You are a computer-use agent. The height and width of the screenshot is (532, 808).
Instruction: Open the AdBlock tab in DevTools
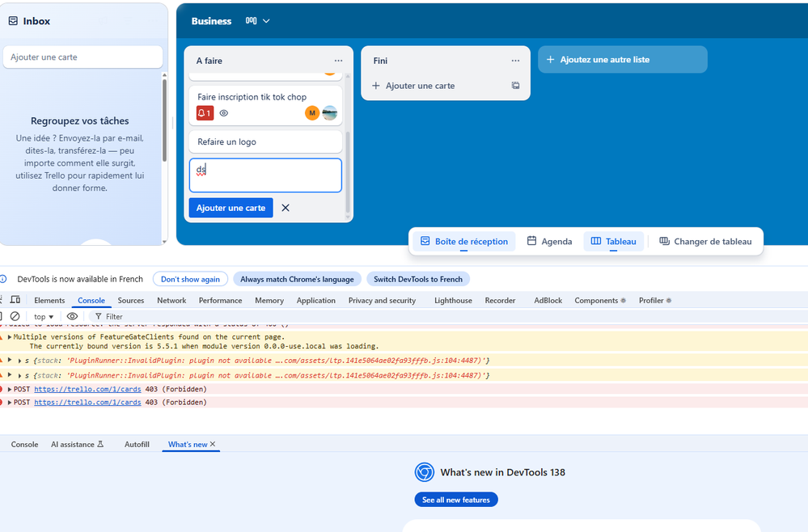pyautogui.click(x=548, y=300)
